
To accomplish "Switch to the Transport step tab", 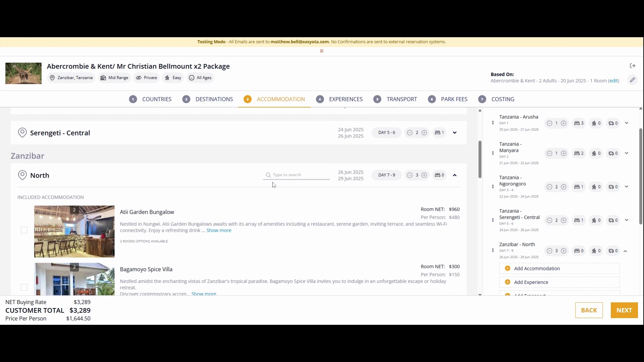I will 395,99.
